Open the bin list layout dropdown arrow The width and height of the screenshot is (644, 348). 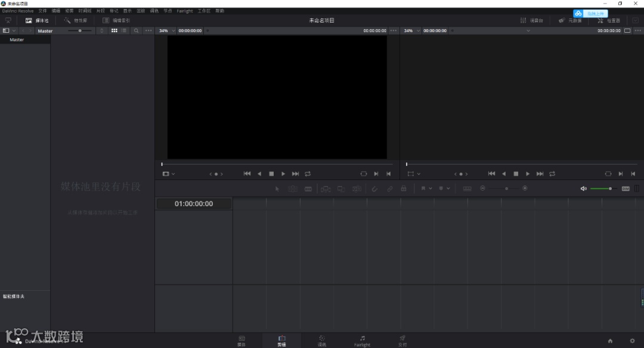[x=14, y=31]
